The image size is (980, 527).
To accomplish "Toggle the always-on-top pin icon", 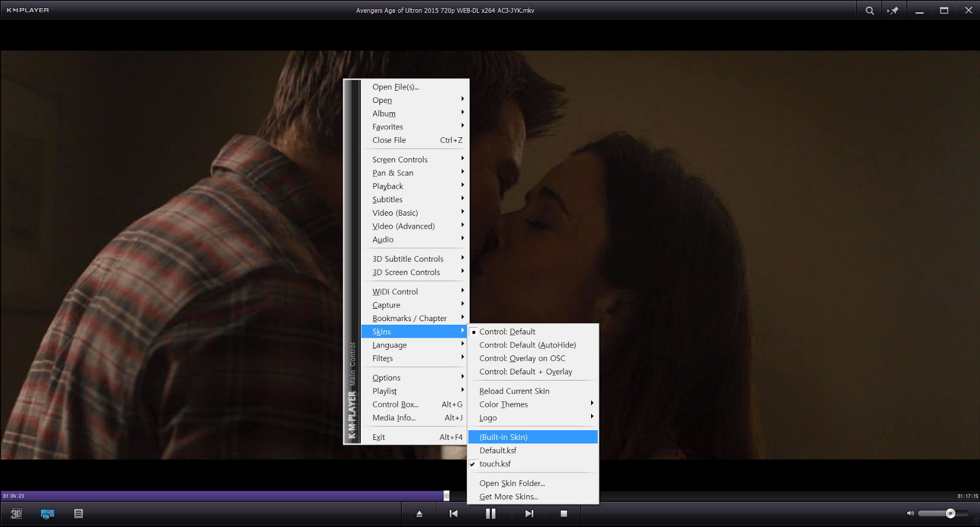I will (893, 10).
